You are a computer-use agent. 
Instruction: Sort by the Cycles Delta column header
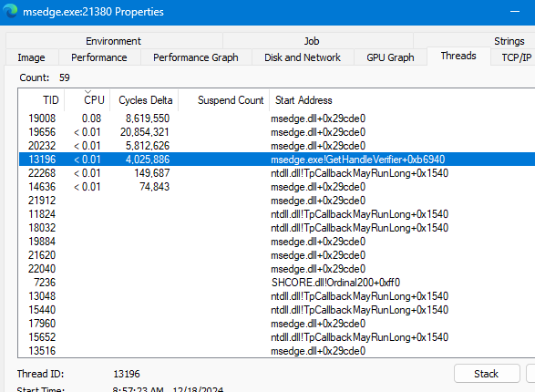tap(144, 100)
